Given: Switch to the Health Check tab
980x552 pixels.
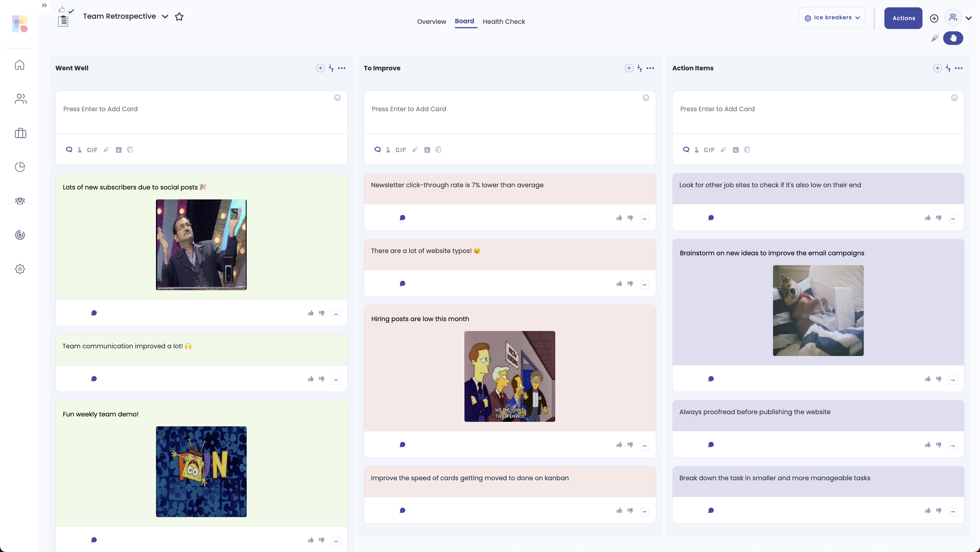Looking at the screenshot, I should tap(504, 22).
